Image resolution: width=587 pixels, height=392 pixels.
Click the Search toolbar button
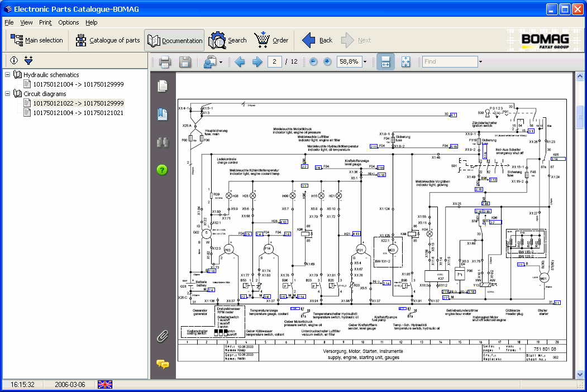(228, 40)
